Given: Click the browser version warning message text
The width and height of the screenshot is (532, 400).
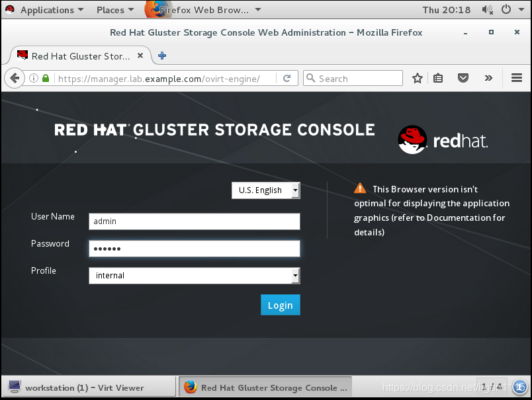Looking at the screenshot, I should (432, 210).
